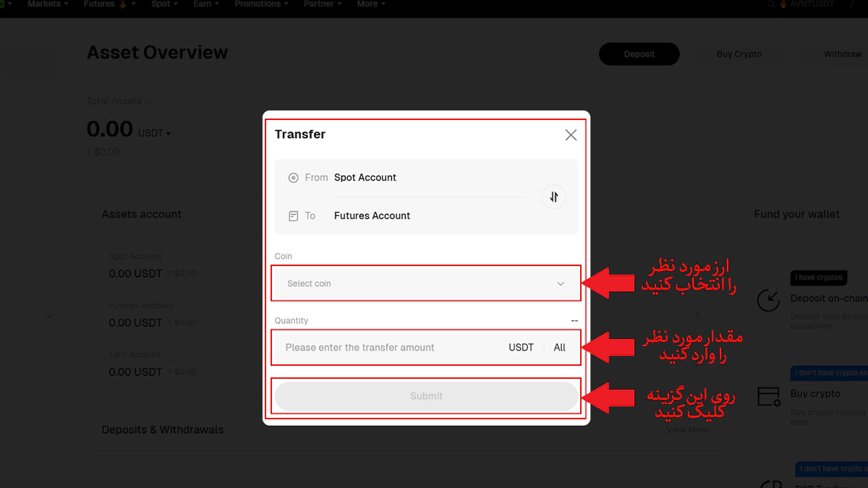Click the Buy crypto card icon
Viewport: 868px width, 488px height.
767,396
